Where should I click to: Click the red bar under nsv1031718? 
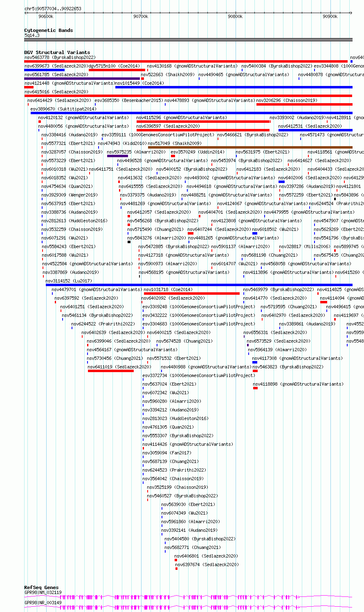click(192, 294)
